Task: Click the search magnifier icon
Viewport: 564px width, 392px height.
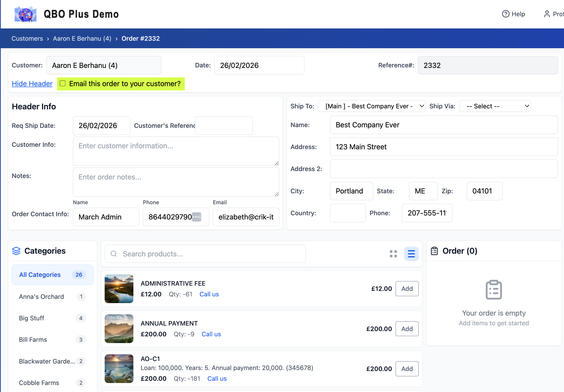Action: (x=114, y=254)
